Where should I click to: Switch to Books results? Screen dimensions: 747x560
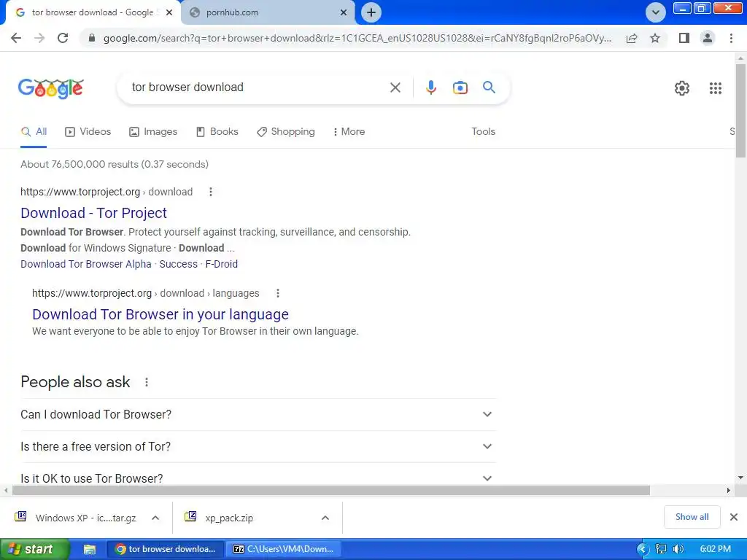coord(217,132)
